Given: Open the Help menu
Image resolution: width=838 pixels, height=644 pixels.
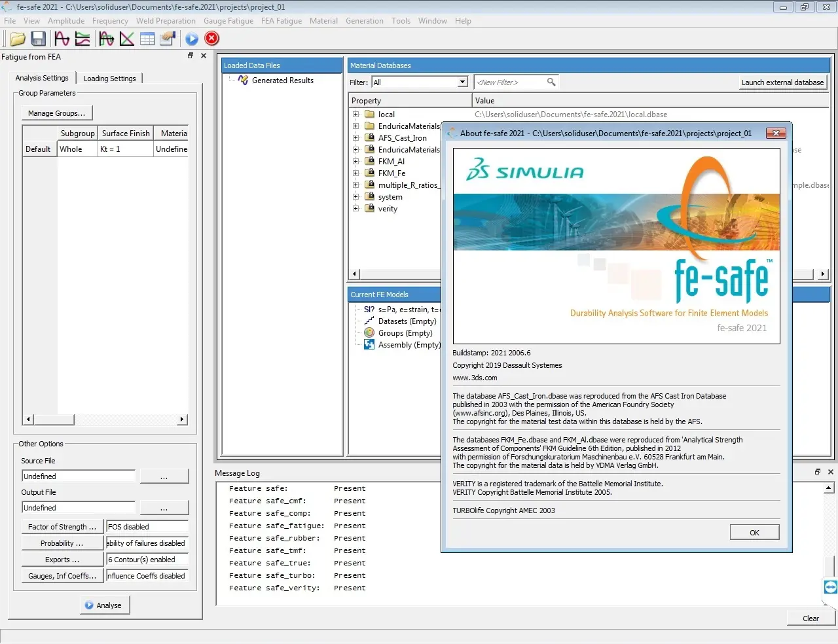Looking at the screenshot, I should [x=463, y=21].
